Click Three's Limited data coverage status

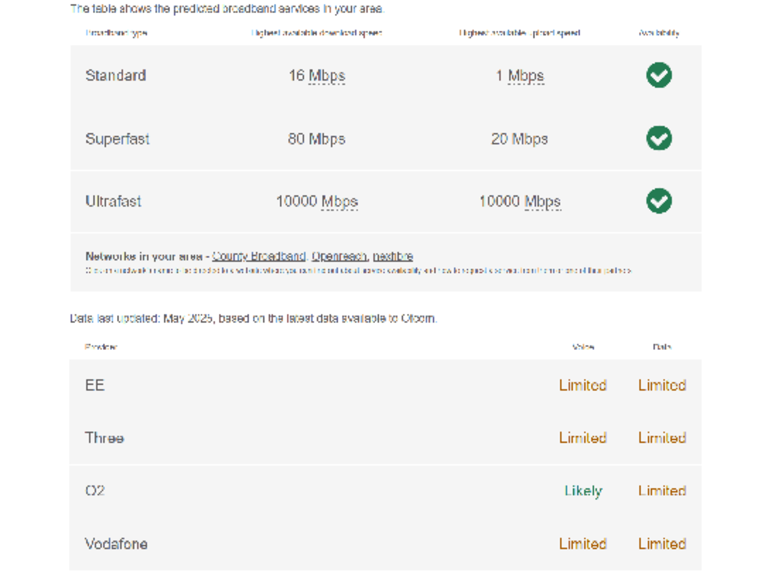coord(662,438)
